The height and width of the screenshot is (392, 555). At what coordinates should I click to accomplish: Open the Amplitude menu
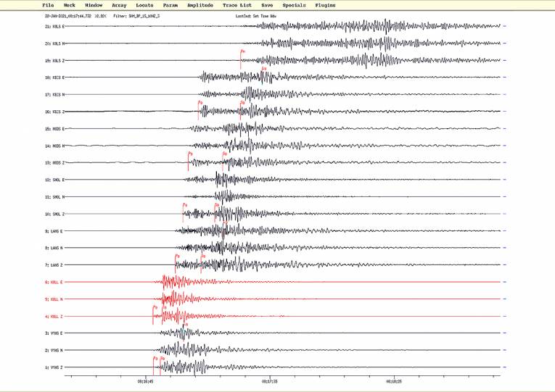200,5
